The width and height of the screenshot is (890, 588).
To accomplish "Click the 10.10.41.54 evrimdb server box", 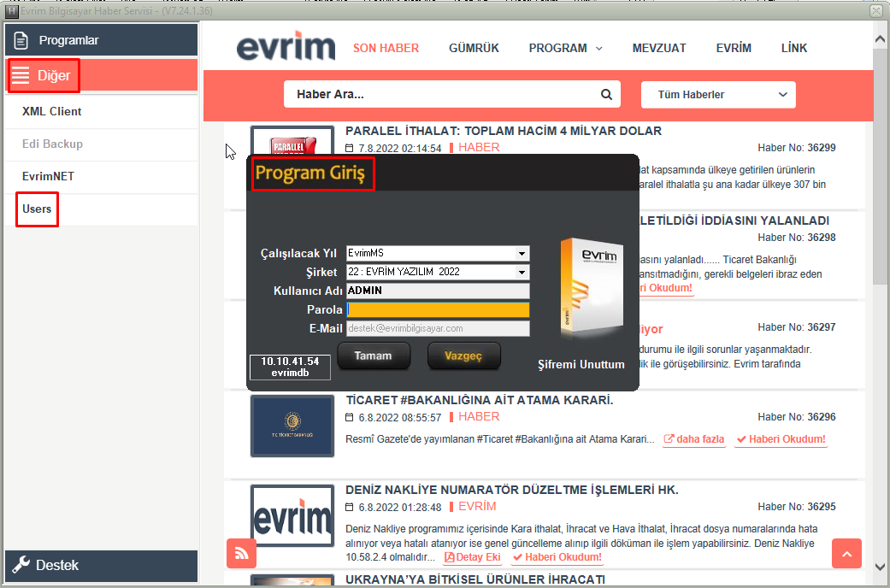I will tap(290, 367).
